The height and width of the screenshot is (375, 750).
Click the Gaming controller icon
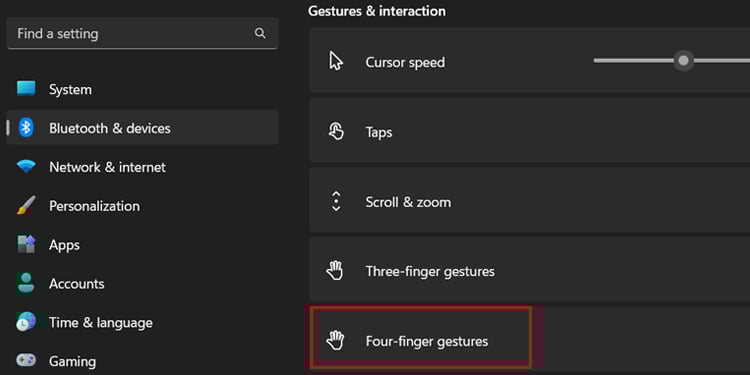[26, 360]
